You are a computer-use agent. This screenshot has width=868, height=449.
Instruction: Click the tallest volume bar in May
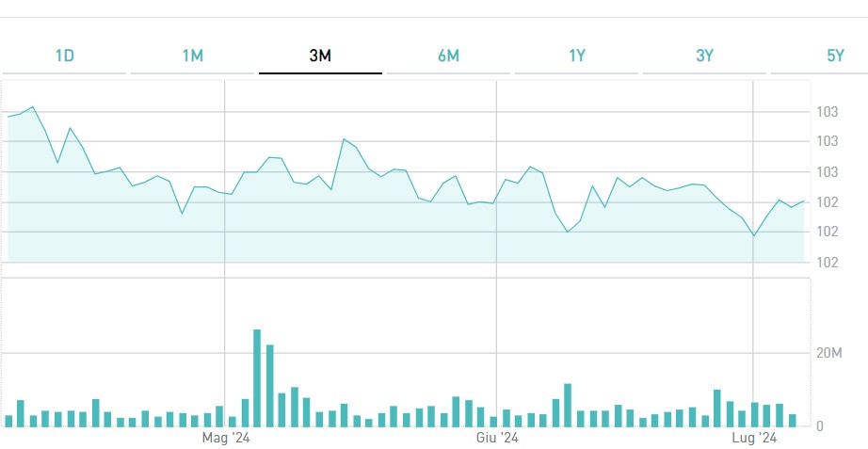(257, 377)
